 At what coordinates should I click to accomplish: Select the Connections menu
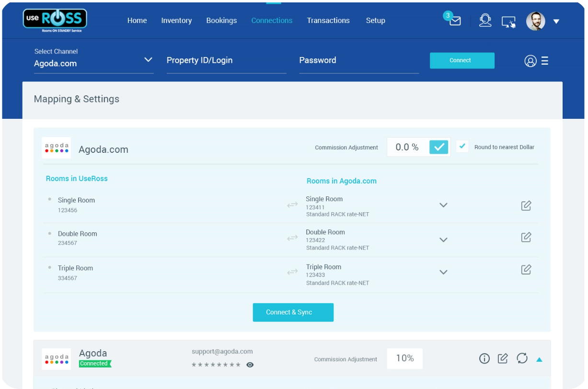[272, 21]
